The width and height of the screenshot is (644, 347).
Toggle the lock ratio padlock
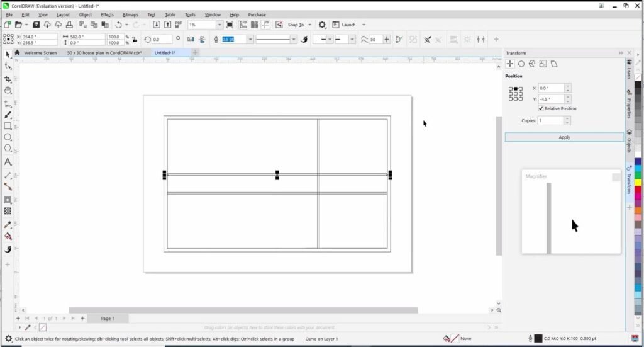point(135,40)
